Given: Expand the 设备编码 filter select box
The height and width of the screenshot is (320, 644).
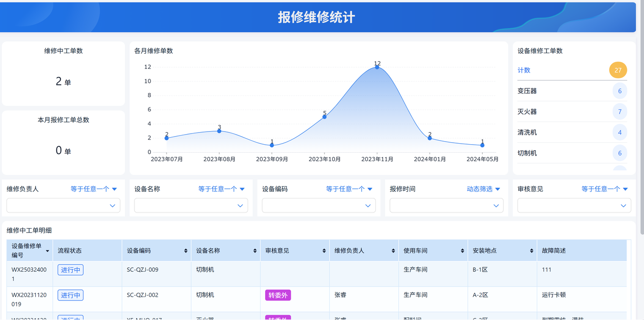Looking at the screenshot, I should [x=319, y=205].
